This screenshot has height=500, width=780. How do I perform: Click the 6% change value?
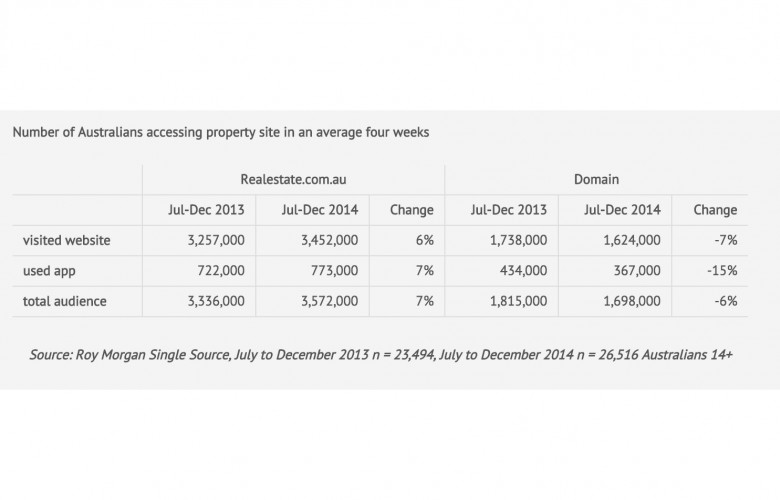click(425, 240)
